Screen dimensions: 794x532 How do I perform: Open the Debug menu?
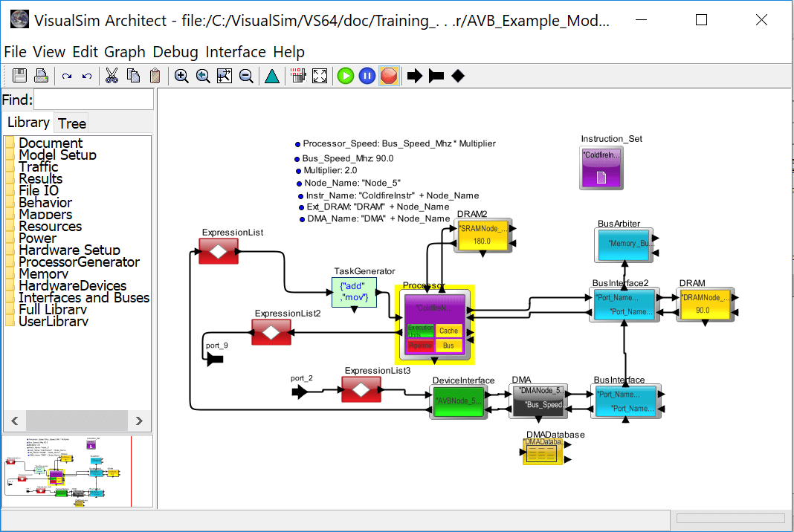click(x=175, y=52)
